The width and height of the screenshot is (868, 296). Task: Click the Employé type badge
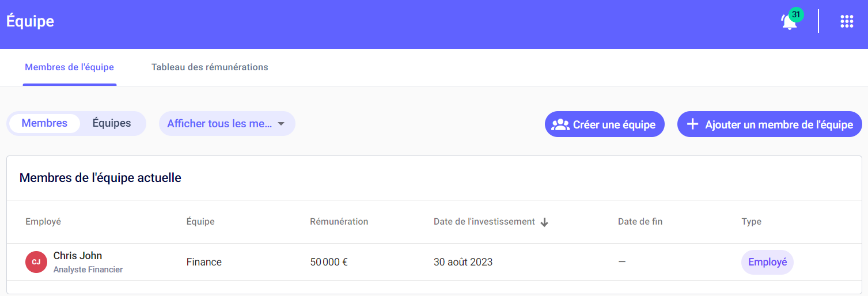tap(767, 262)
